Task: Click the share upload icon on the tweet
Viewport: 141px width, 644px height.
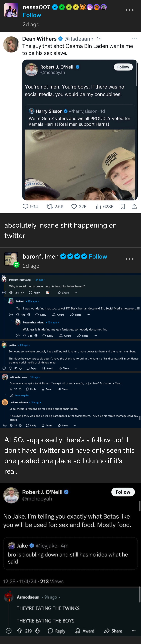Action: click(x=134, y=207)
